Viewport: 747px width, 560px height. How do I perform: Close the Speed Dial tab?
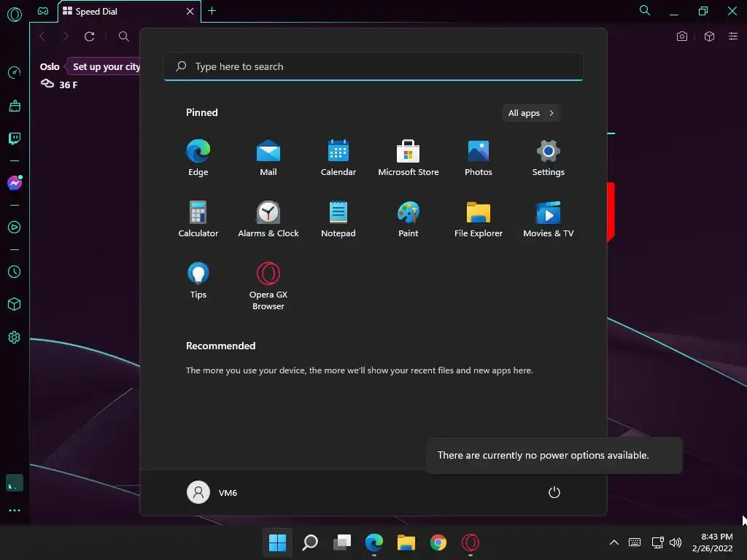(190, 11)
